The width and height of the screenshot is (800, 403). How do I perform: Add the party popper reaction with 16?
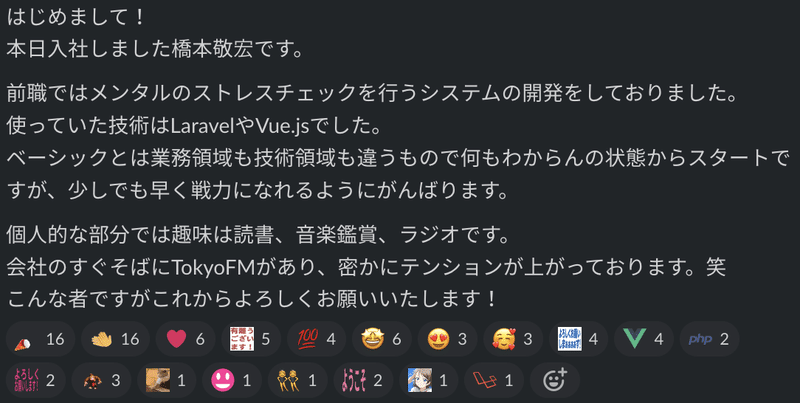tap(40, 339)
